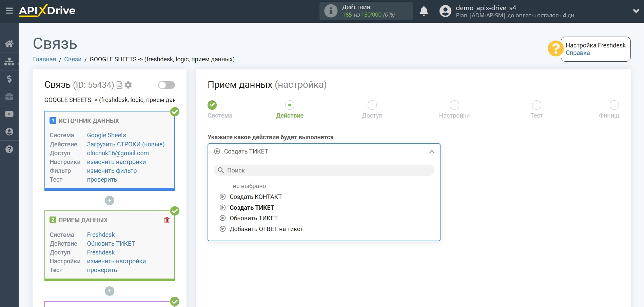Click проверить in source block
The width and height of the screenshot is (644, 307).
pyautogui.click(x=102, y=180)
